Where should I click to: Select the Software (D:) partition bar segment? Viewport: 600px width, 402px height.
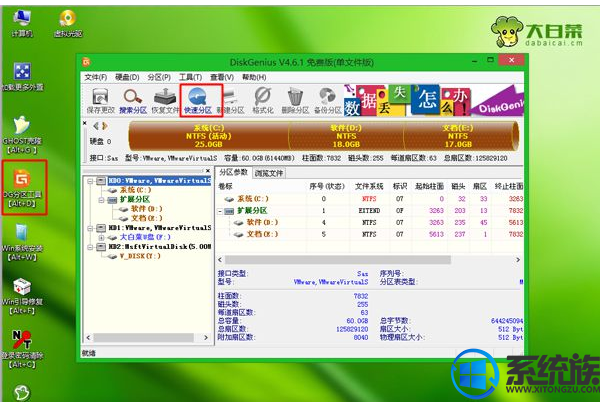[346, 136]
